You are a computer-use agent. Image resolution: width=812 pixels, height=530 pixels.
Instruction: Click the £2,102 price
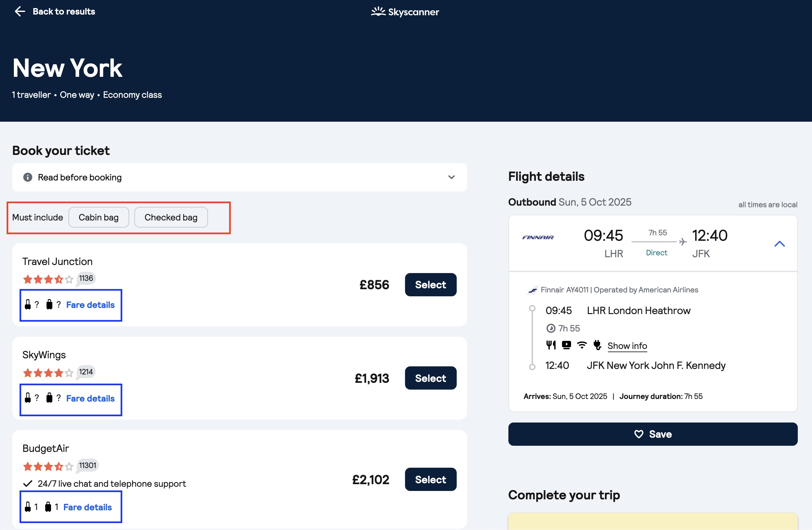(x=370, y=480)
